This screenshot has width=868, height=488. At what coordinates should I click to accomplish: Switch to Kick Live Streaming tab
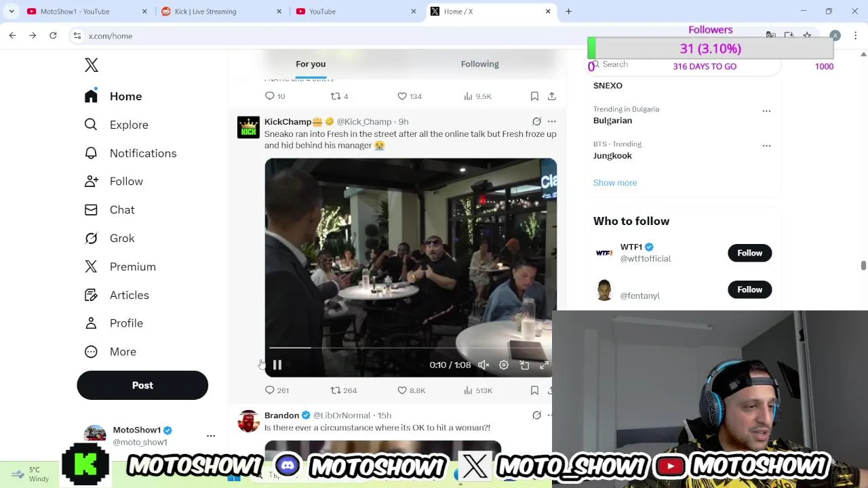[x=219, y=12]
